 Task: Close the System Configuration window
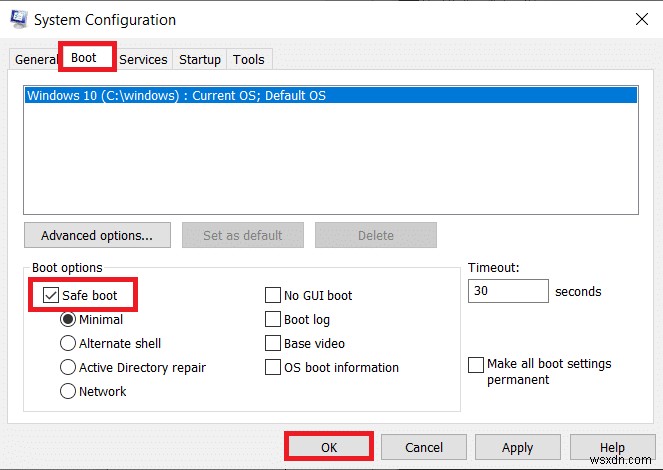(x=640, y=19)
